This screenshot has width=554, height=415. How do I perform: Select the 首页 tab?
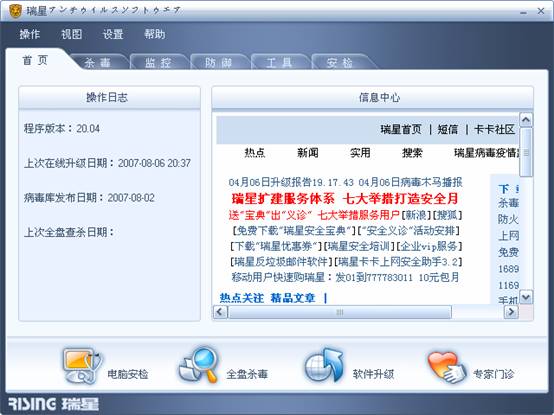(35, 60)
